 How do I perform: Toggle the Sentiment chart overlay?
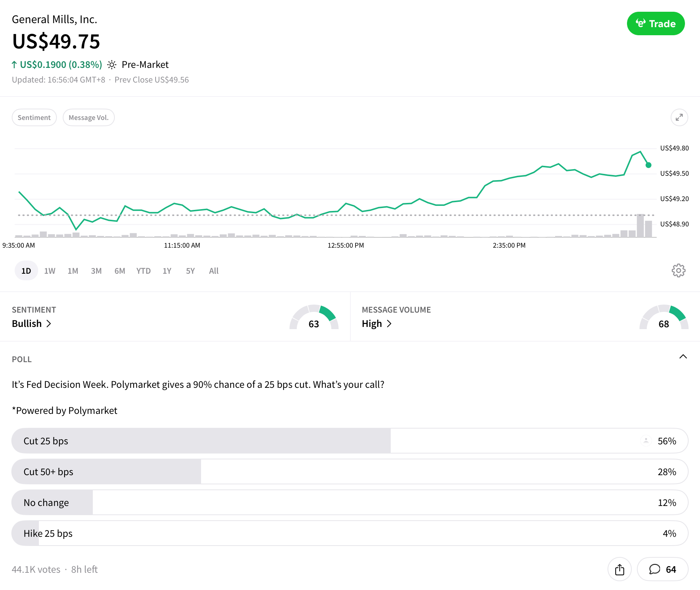(34, 118)
